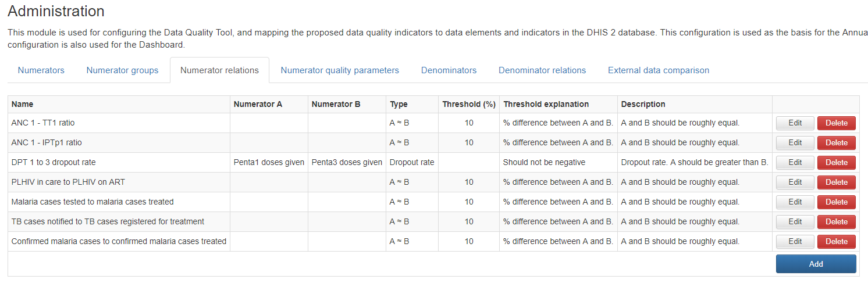Screen dimensions: 868x283
Task: Select the Penta1 doses given cell
Action: [269, 163]
